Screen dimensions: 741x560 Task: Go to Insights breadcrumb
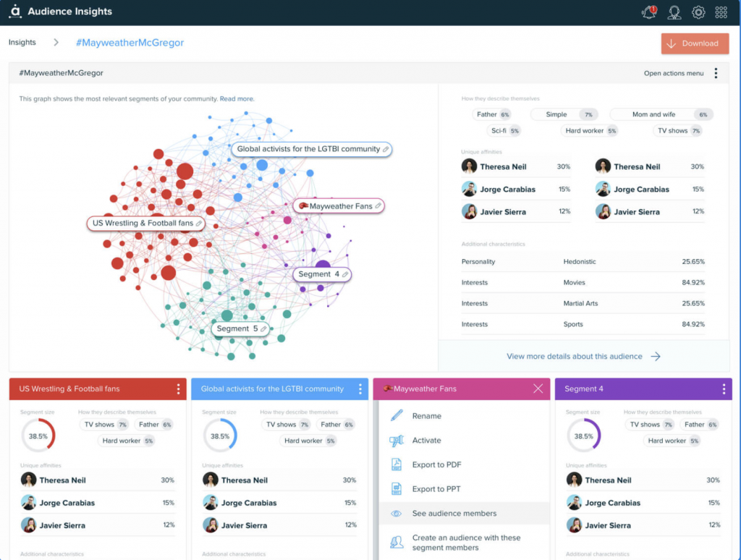tap(22, 42)
